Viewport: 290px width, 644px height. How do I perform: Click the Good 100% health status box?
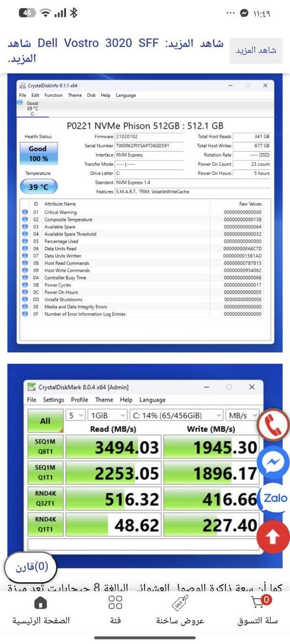tap(39, 154)
